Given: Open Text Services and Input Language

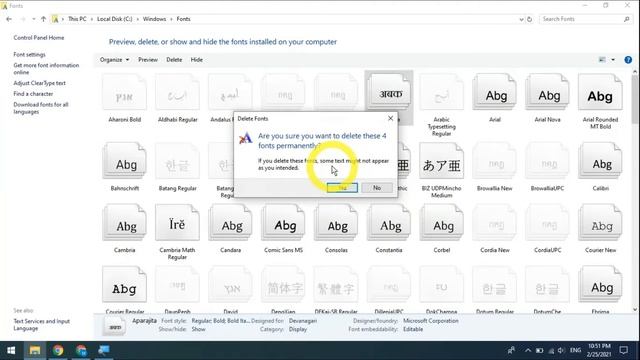Looking at the screenshot, I should [42, 324].
